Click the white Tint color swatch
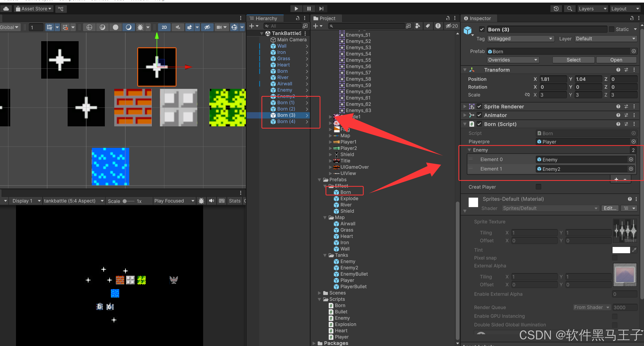This screenshot has width=644, height=346. (621, 250)
